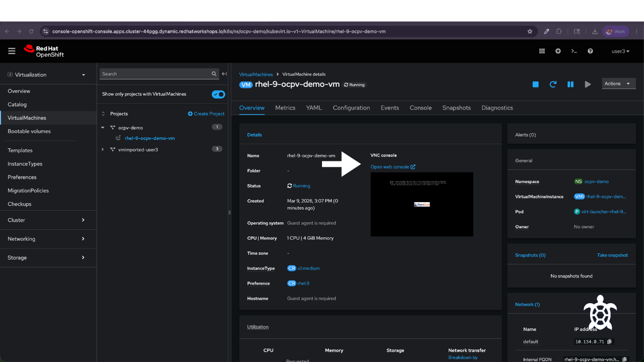Open the help question mark icon

(590, 51)
